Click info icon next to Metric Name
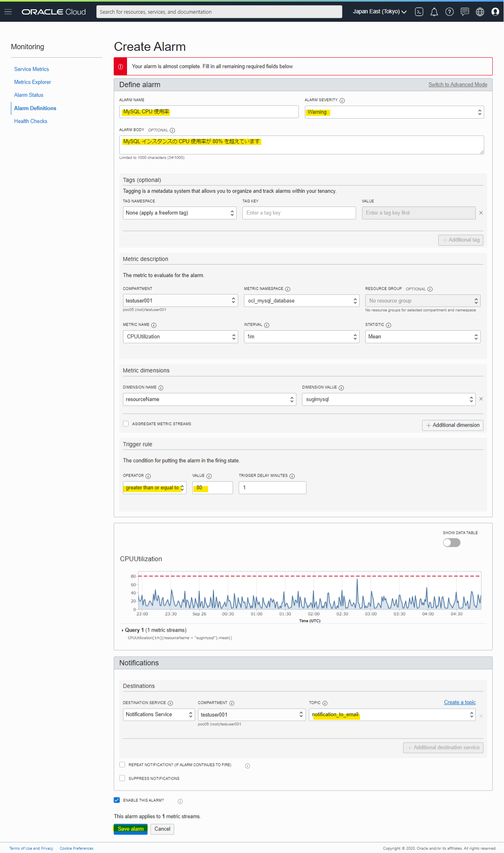 pyautogui.click(x=154, y=325)
